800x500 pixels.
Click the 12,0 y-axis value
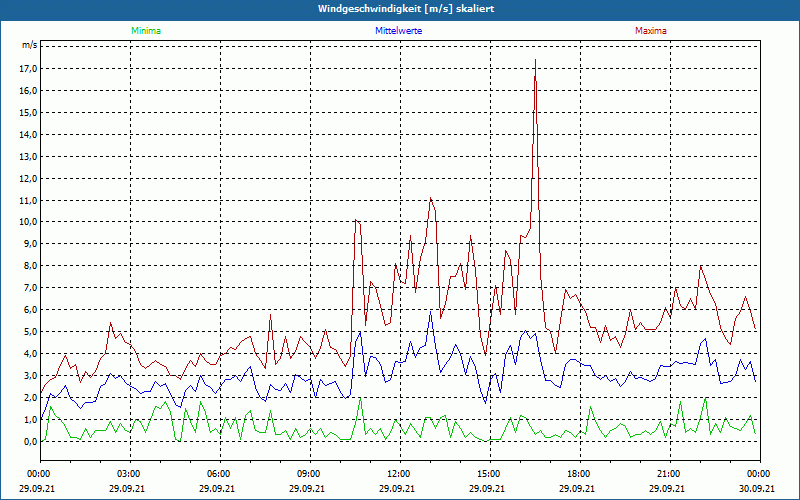29,178
